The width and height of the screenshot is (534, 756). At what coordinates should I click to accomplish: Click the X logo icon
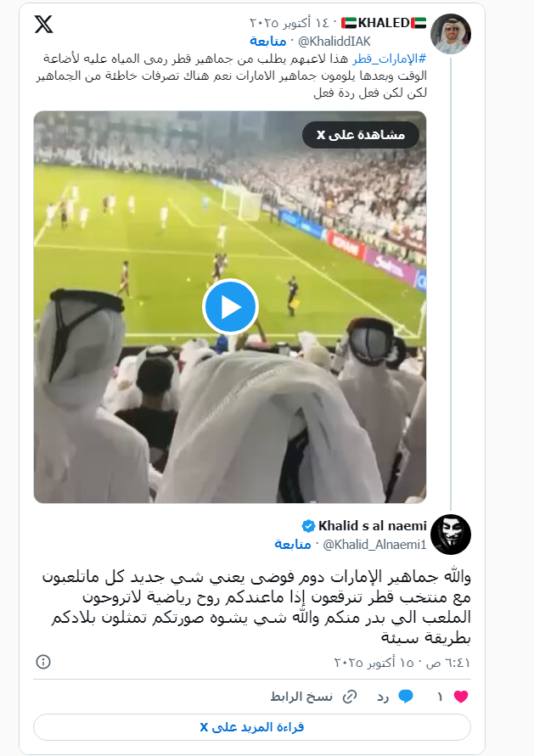point(43,24)
